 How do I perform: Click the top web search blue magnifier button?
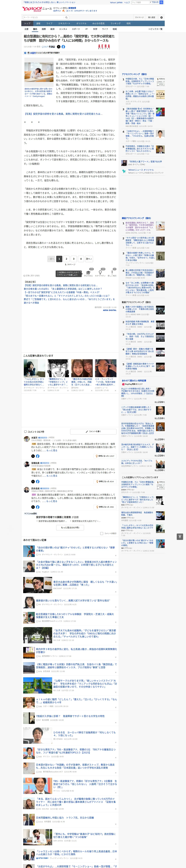tap(161, 2)
